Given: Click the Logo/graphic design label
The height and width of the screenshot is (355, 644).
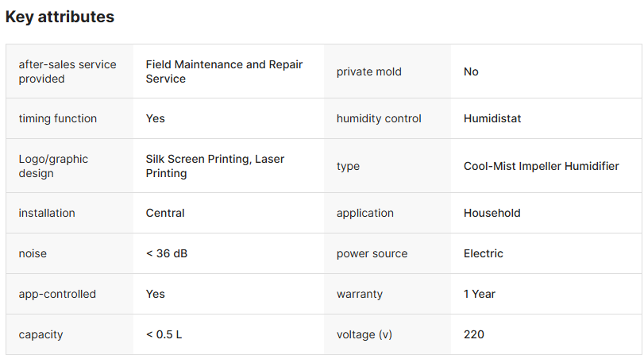Looking at the screenshot, I should (x=53, y=166).
